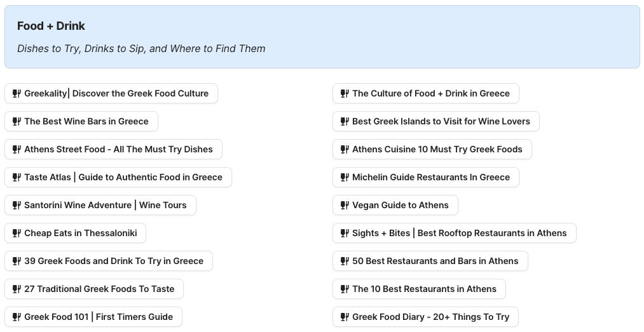Go to Sights + Bites Rooftop Restaurants

click(459, 233)
